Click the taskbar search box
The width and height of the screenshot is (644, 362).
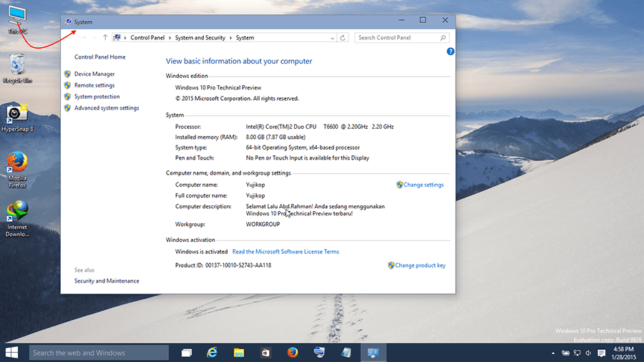point(99,353)
